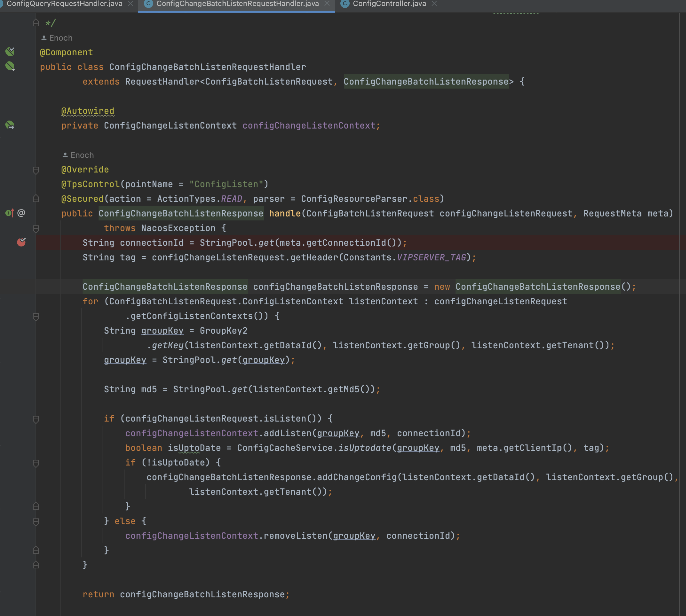
Task: Click the Enoch author hint above @Component
Action: point(57,38)
